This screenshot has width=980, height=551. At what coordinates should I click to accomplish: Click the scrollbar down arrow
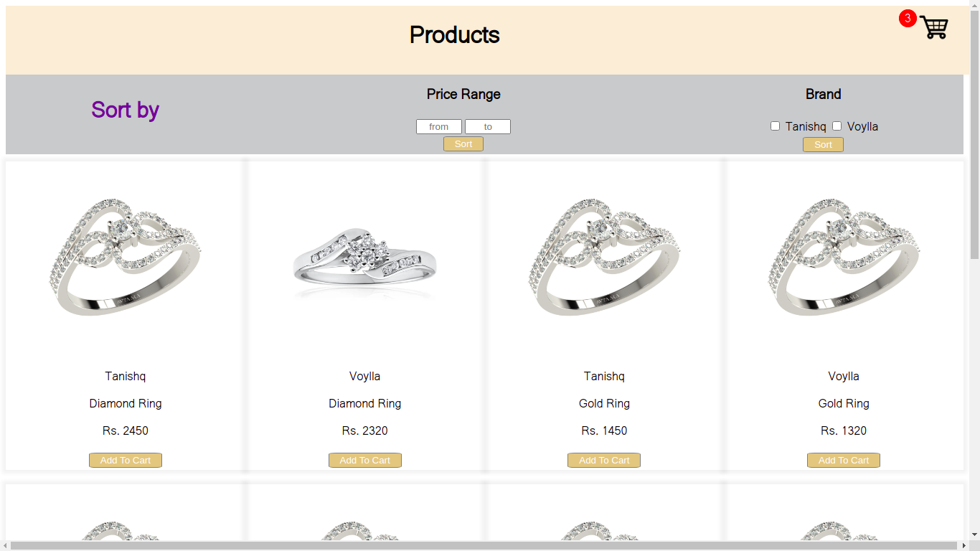pyautogui.click(x=974, y=534)
